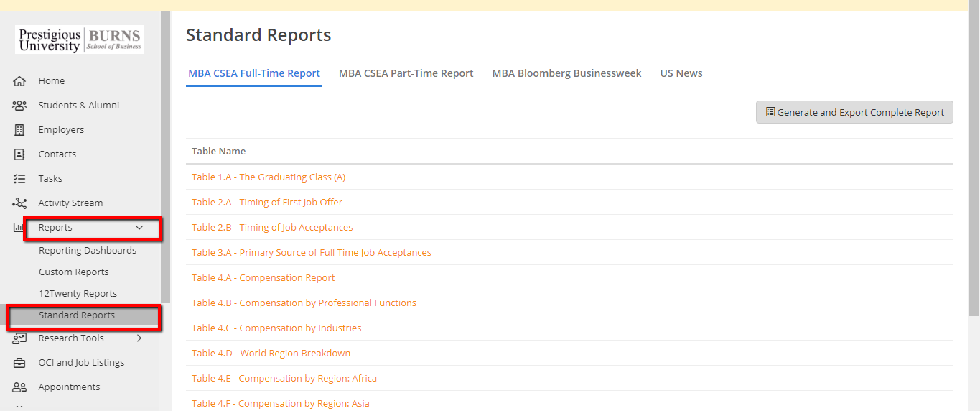Expand the Research Tools submenu arrow
The height and width of the screenshot is (411, 980).
tap(139, 338)
